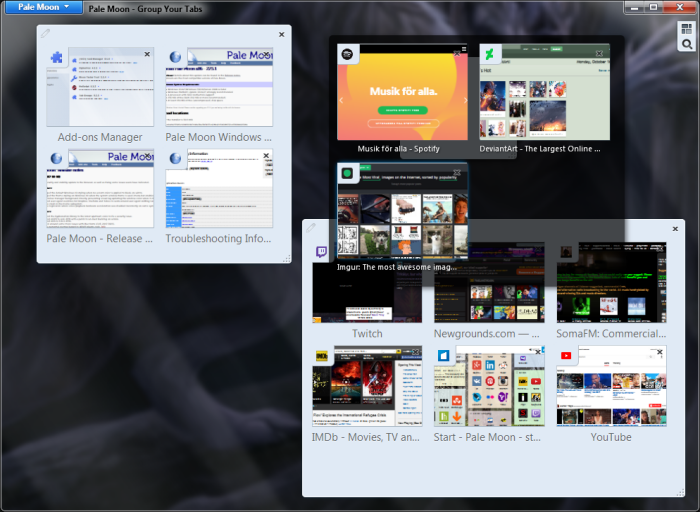Screen dimensions: 700x512
Task: Close the SomaFM tab thumbnail
Action: (x=660, y=249)
